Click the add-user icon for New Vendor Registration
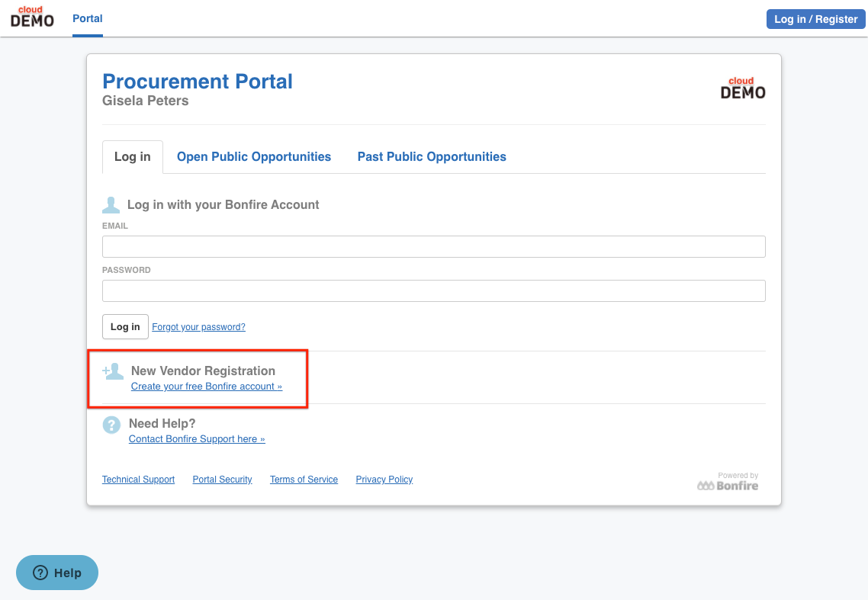Viewport: 868px width, 600px height. (114, 371)
